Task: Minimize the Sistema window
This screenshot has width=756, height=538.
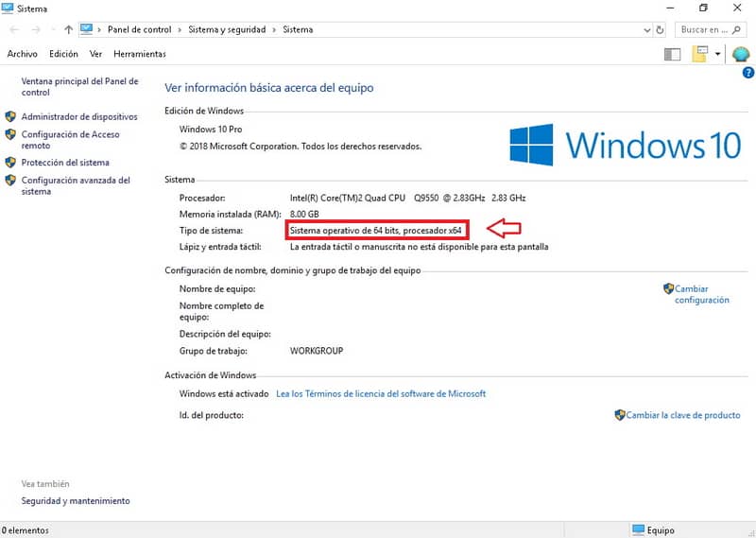Action: 670,8
